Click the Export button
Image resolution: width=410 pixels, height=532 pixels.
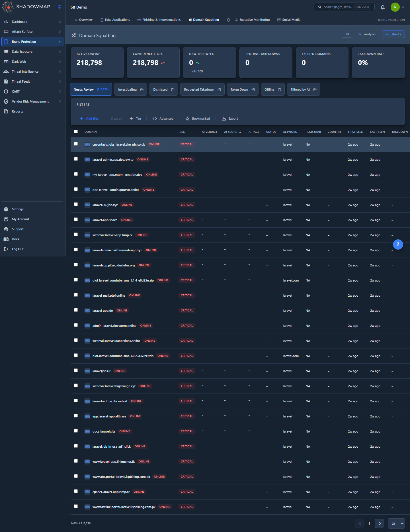pos(230,119)
